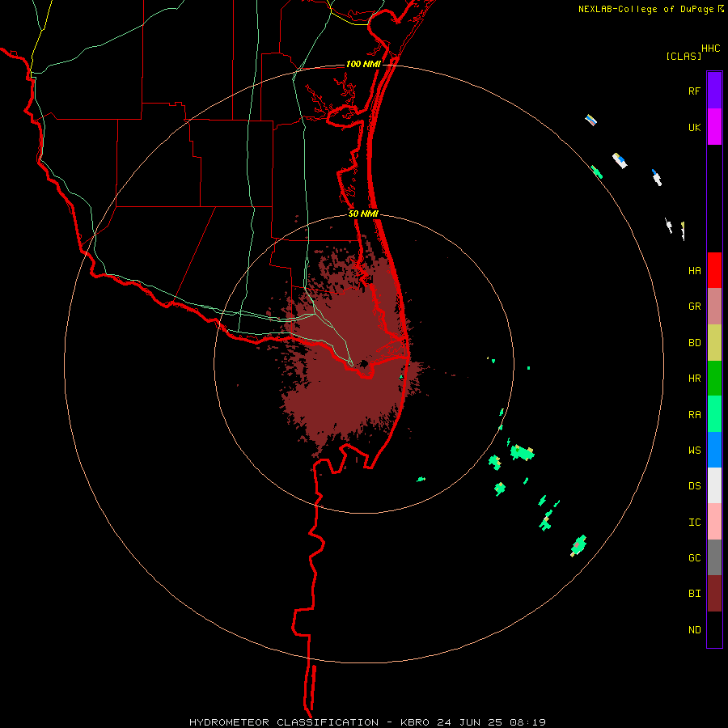Click the UK legend label
Viewport: 728px width, 728px height.
(x=694, y=128)
